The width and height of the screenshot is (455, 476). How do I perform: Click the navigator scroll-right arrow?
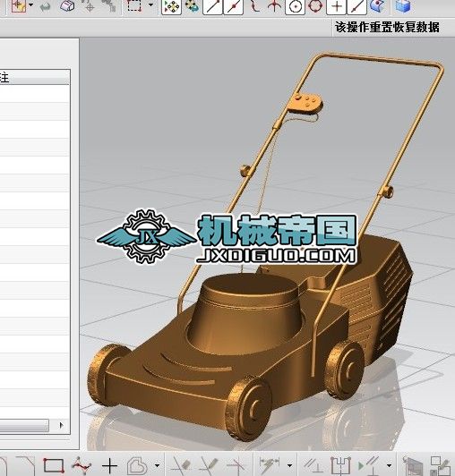coord(62,425)
